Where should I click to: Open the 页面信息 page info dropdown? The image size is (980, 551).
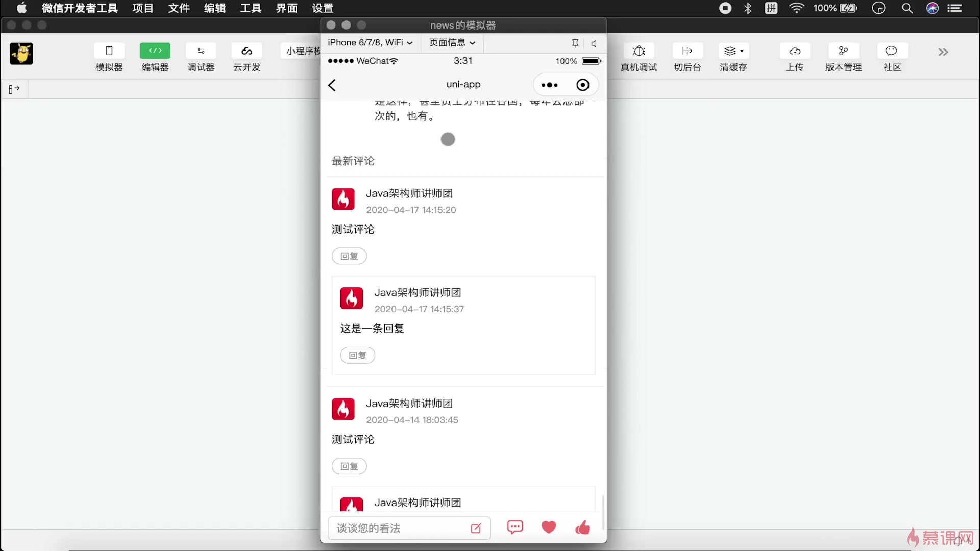pos(452,43)
